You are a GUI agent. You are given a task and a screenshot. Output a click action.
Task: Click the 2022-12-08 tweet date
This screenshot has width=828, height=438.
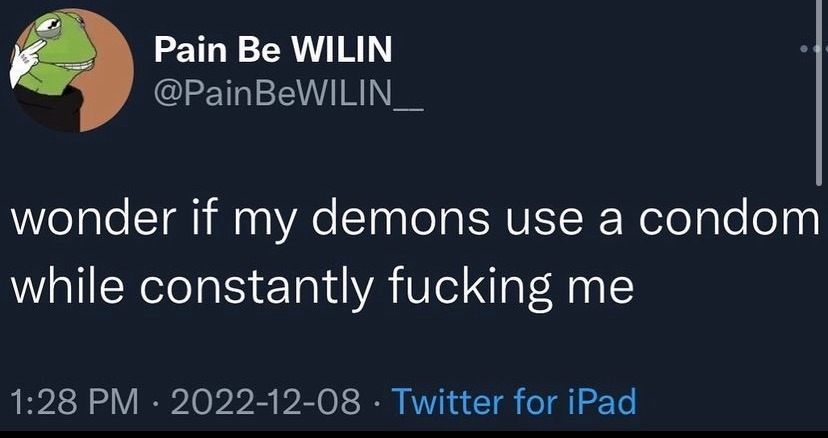[x=265, y=402]
